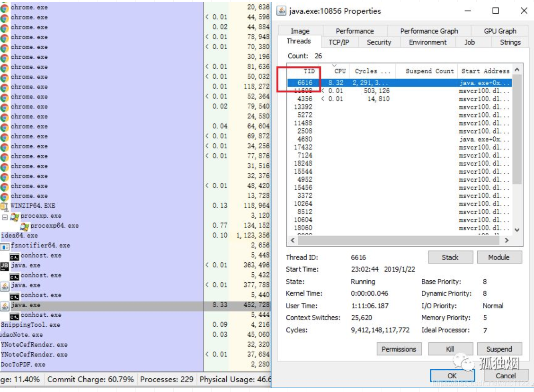This screenshot has height=392, width=534.
Task: Select thread row with TID 6616
Action: coord(399,83)
